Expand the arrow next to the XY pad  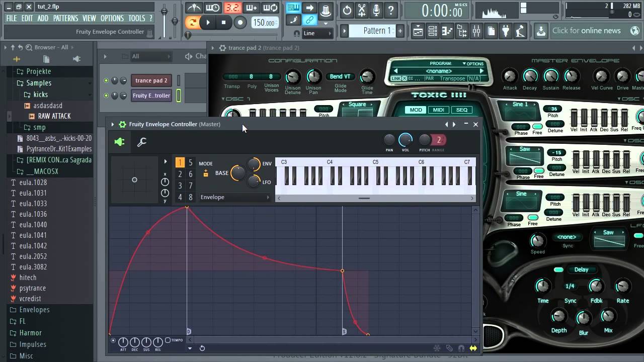point(165,162)
